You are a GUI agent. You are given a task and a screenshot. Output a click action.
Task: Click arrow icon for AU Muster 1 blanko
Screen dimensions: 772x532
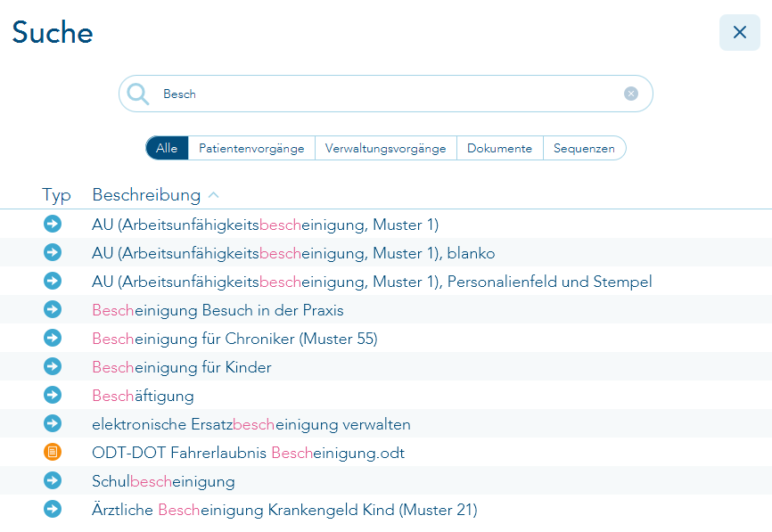click(x=52, y=253)
